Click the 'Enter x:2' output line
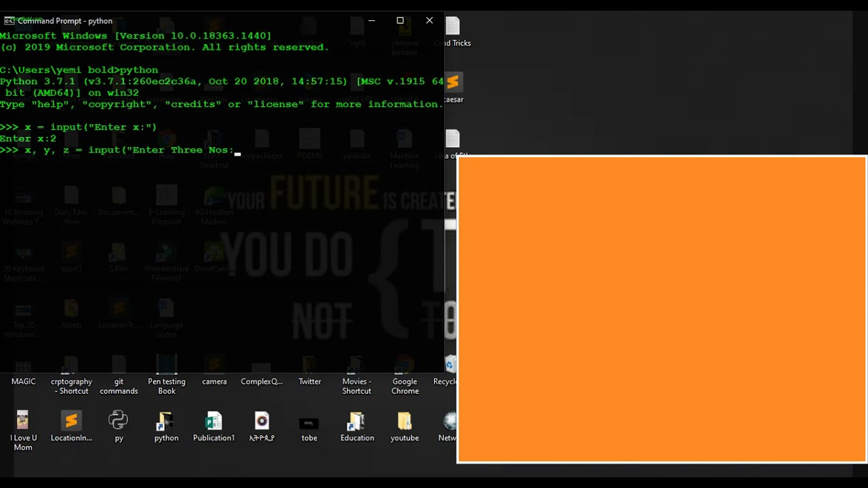868x488 pixels. 28,138
